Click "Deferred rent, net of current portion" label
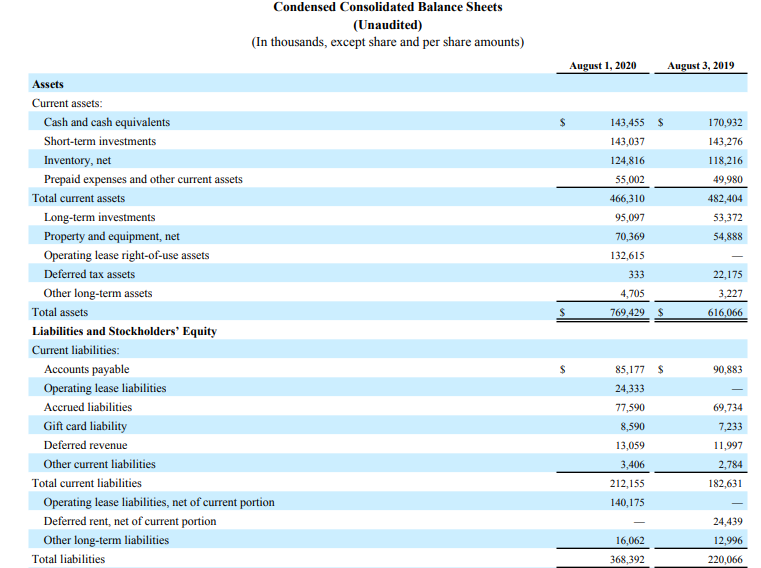The height and width of the screenshot is (568, 761). [x=130, y=521]
